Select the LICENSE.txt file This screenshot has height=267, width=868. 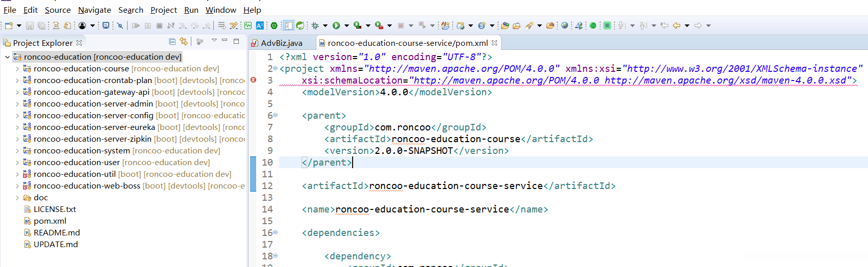pyautogui.click(x=55, y=209)
